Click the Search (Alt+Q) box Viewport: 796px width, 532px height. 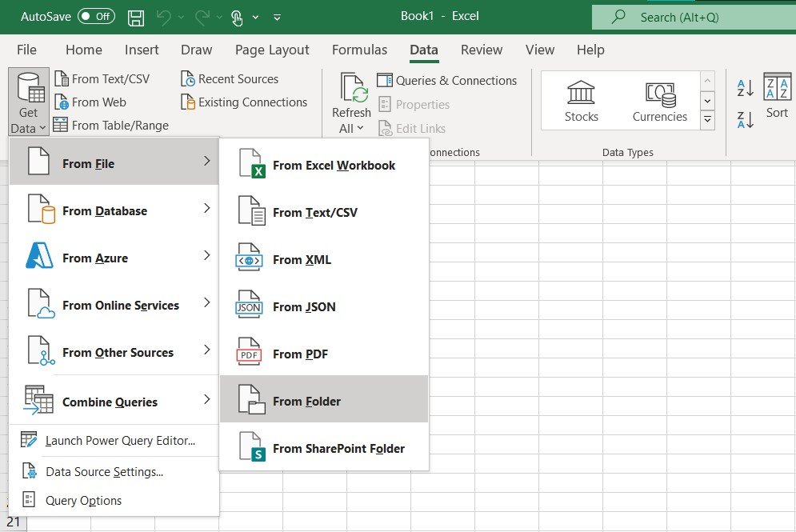(694, 18)
